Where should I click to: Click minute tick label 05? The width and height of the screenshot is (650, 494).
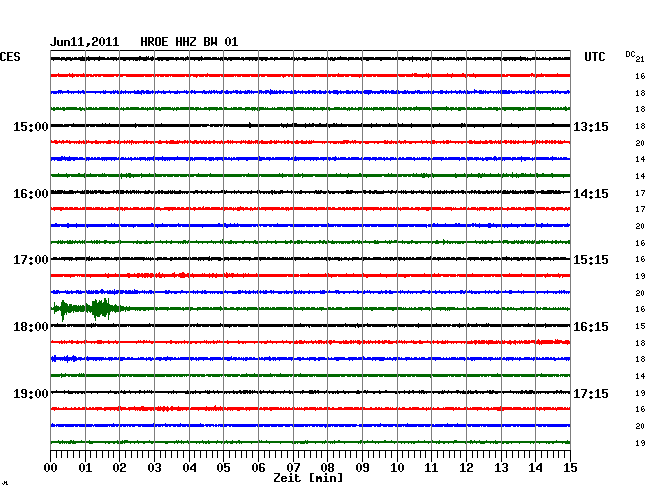click(223, 467)
